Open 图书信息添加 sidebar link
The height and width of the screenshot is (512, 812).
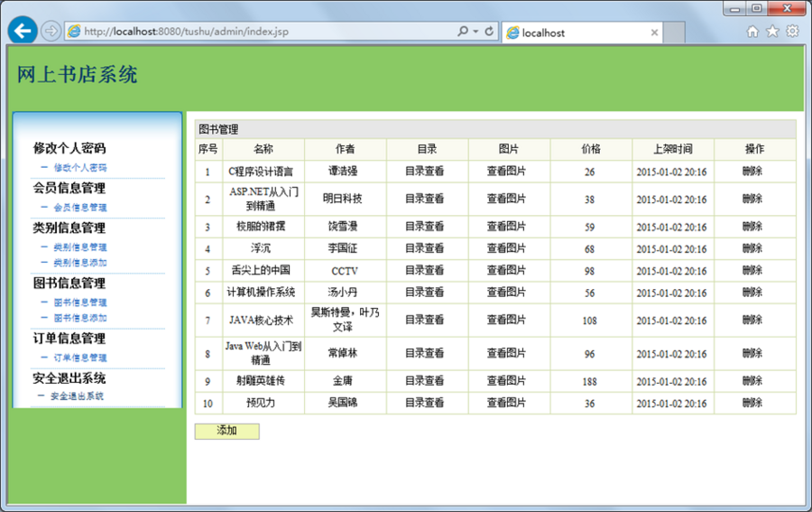point(80,318)
